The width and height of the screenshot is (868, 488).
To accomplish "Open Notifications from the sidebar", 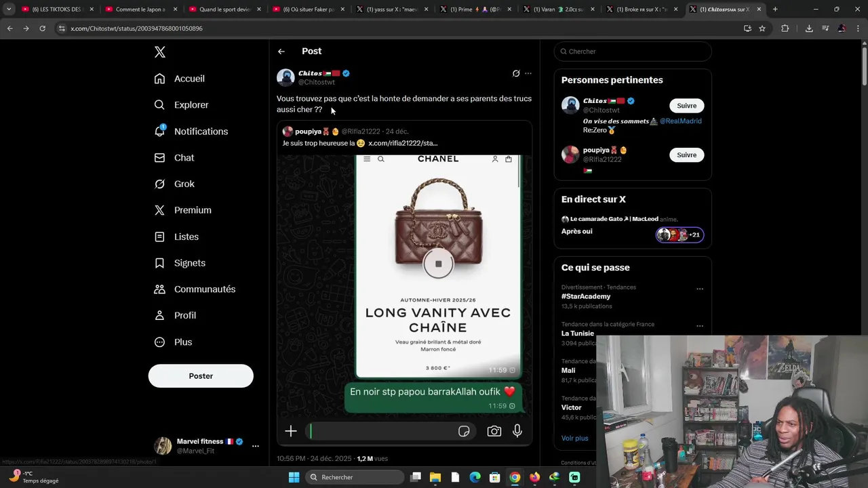I will click(x=191, y=131).
